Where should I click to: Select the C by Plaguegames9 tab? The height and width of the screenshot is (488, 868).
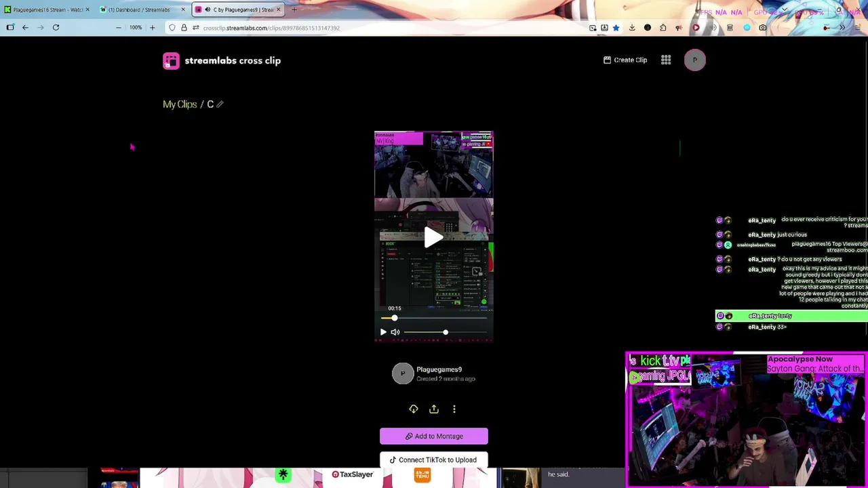coord(237,9)
